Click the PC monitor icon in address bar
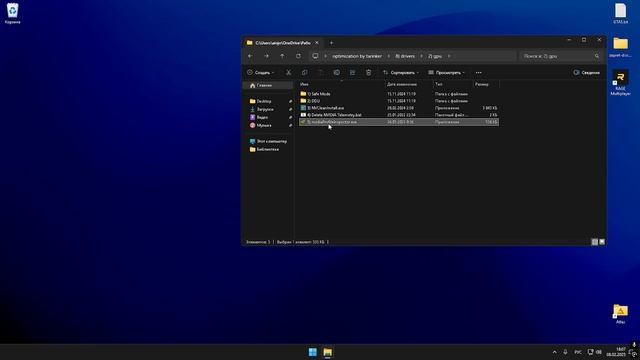Viewport: 640px width, 360px height. tap(315, 56)
